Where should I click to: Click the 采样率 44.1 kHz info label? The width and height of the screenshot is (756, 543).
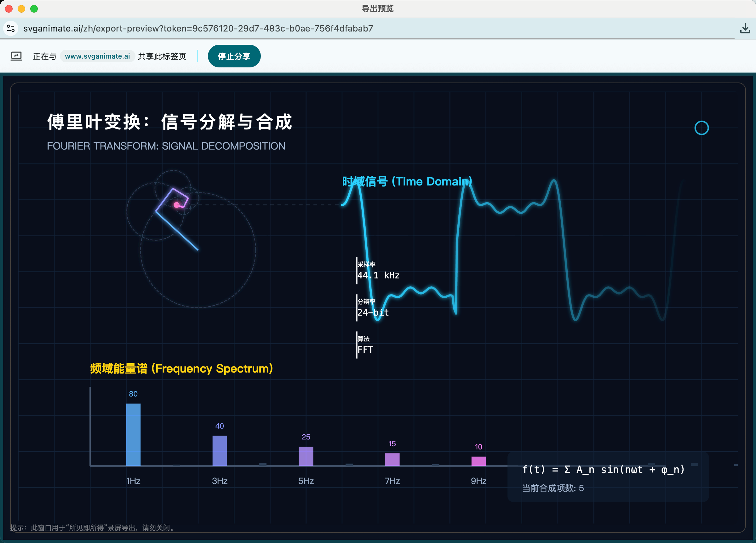[x=378, y=271]
